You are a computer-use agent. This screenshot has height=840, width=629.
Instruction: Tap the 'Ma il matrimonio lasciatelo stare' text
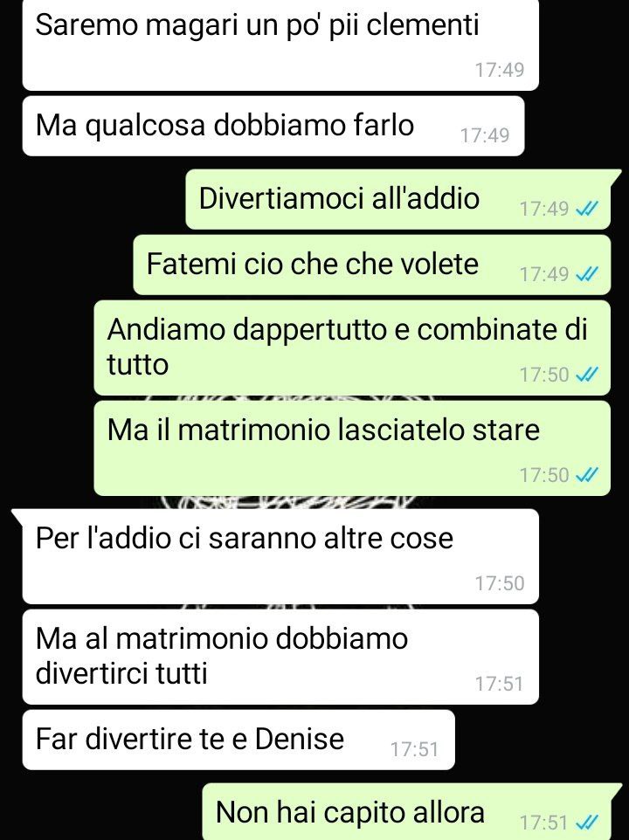[323, 430]
